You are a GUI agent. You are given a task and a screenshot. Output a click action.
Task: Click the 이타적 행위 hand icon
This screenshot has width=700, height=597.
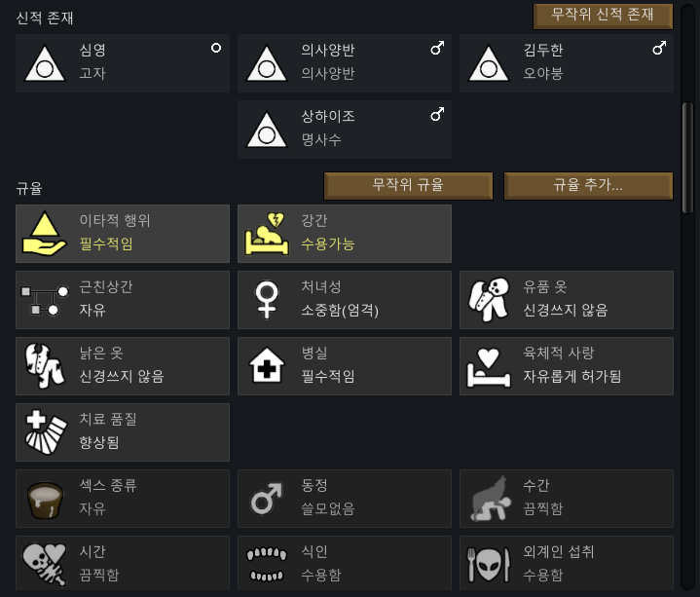click(46, 234)
